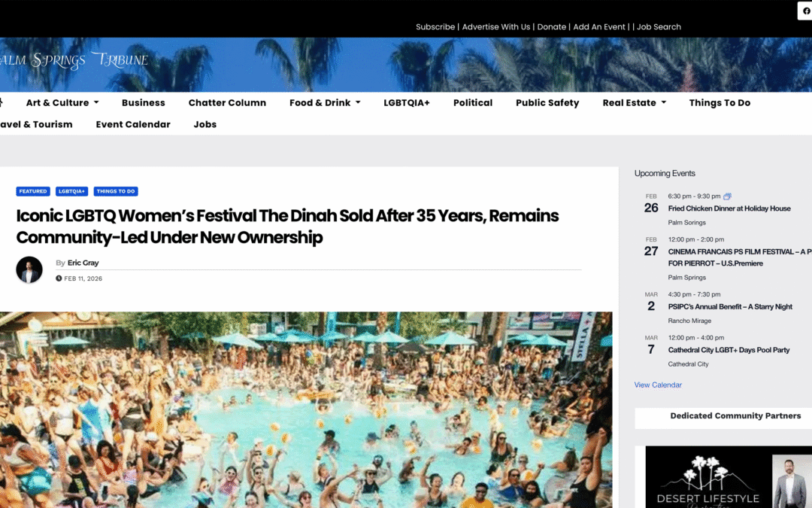This screenshot has width=812, height=508.
Task: Open the View Calendar link
Action: tap(658, 385)
